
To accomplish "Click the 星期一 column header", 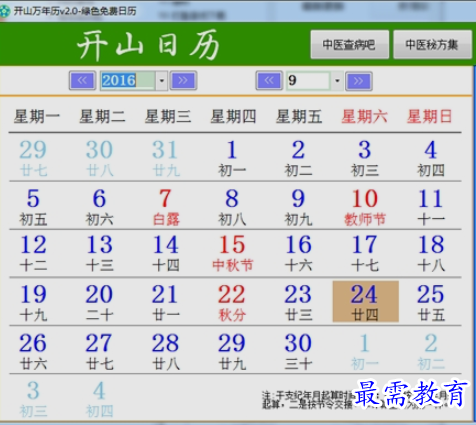I will click(37, 116).
